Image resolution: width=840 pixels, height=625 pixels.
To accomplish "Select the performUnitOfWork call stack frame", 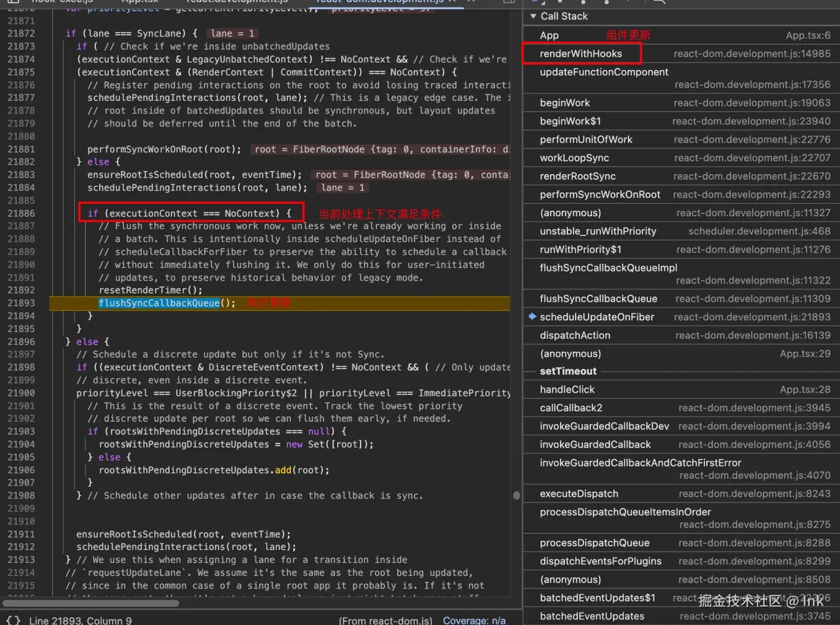I will click(681, 139).
